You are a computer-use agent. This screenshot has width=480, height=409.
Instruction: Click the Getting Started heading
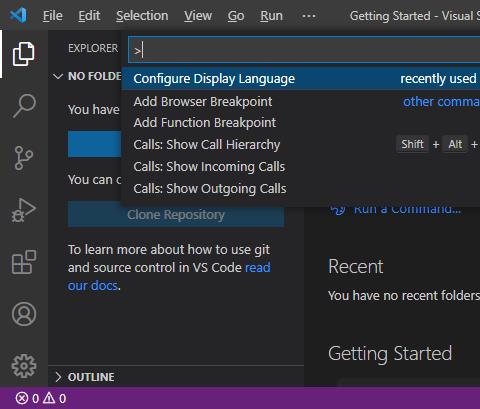390,353
